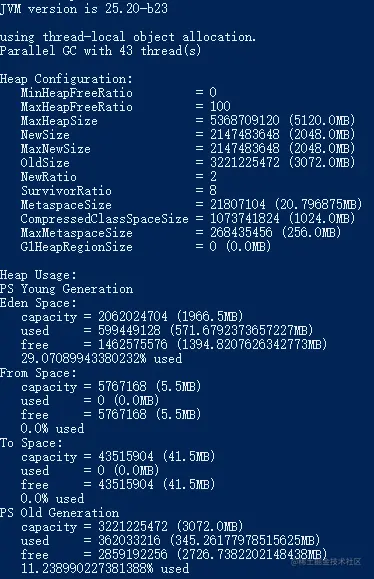Screen dimensions: 374x579
Task: Click the JVM version 25.20-b23 line
Action: click(84, 8)
